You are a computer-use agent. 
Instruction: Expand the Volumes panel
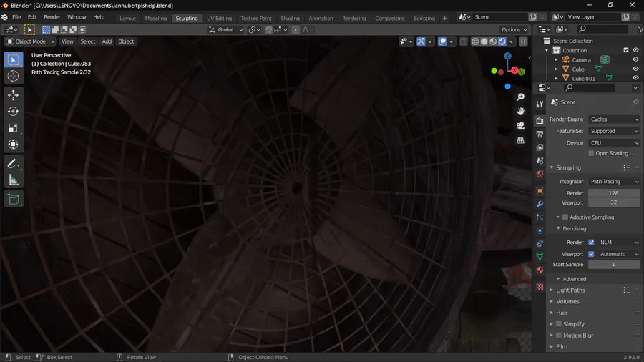567,301
